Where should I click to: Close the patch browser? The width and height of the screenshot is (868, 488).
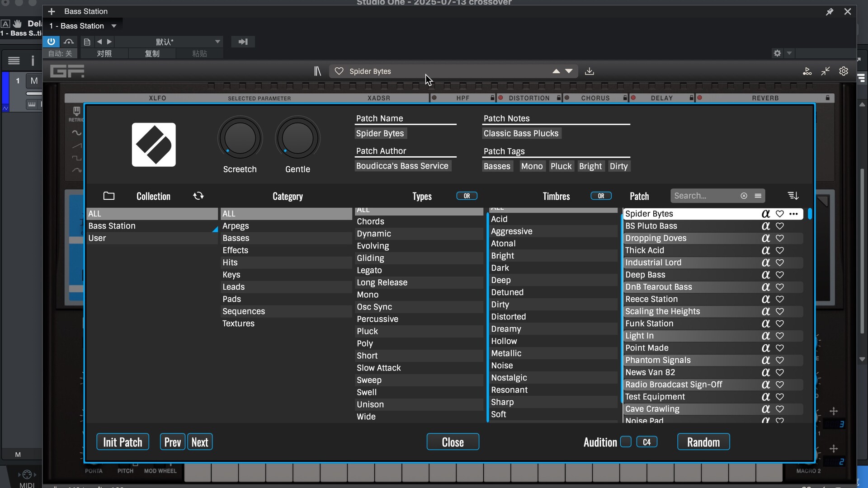coord(453,442)
